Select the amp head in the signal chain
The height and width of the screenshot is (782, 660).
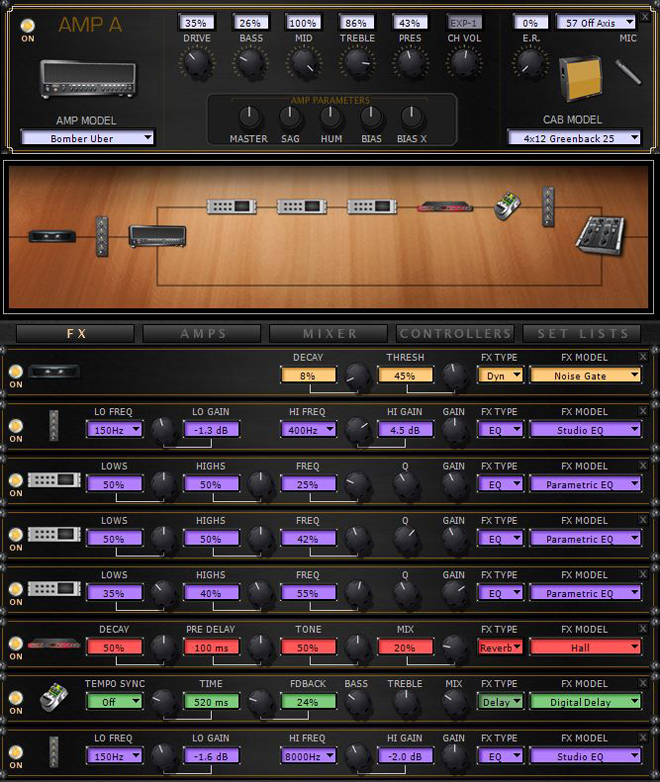[x=158, y=236]
